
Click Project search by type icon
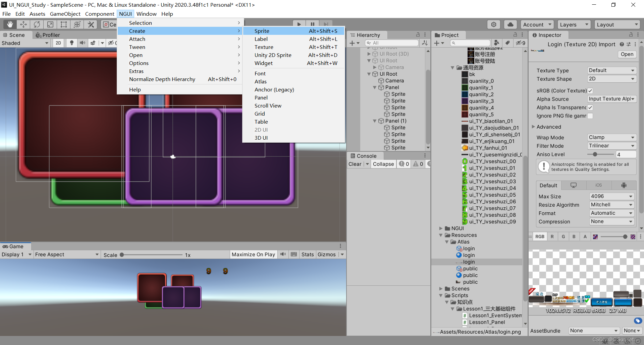497,43
